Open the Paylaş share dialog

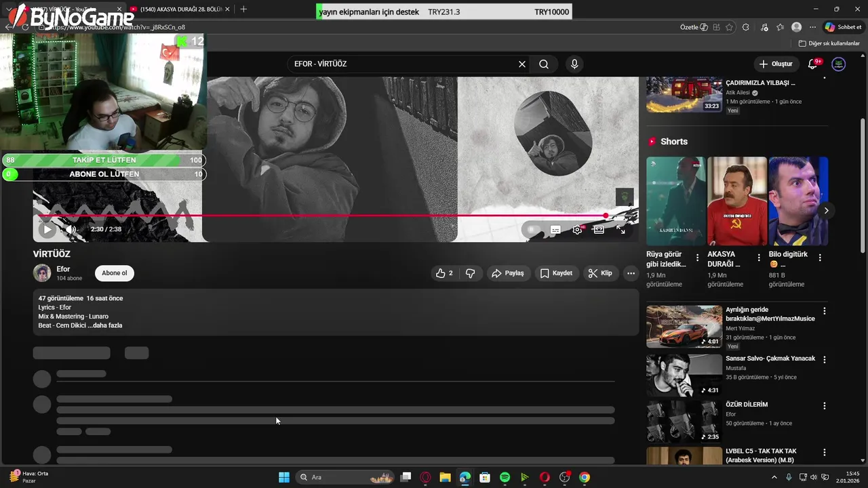click(x=508, y=273)
